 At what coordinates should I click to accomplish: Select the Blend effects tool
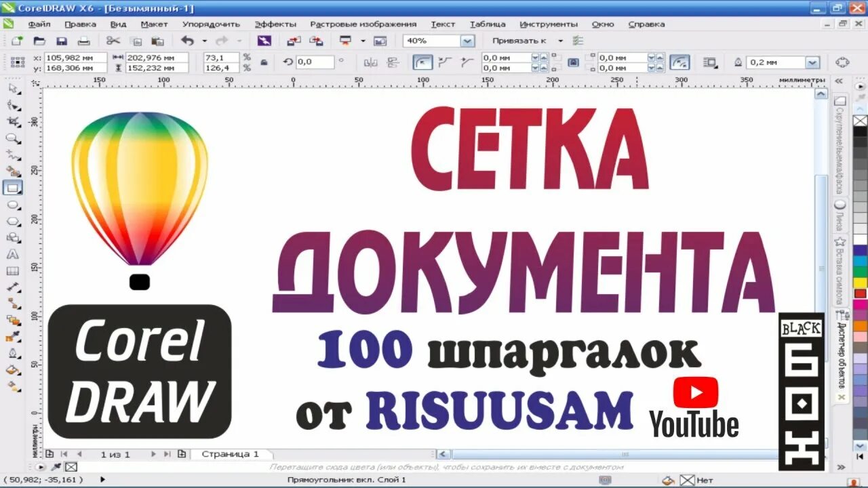(14, 321)
